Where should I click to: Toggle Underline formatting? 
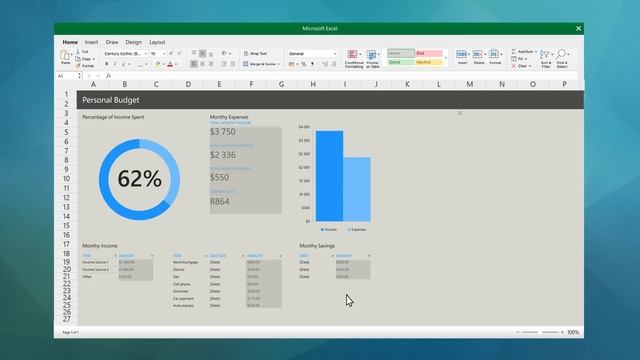(x=123, y=64)
